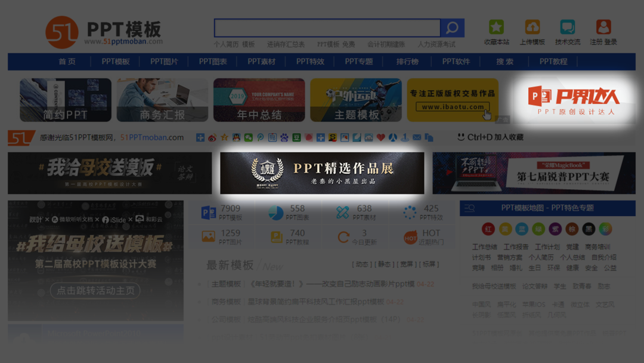Open the PPT素材 navigation item
644x363 pixels.
tap(262, 61)
